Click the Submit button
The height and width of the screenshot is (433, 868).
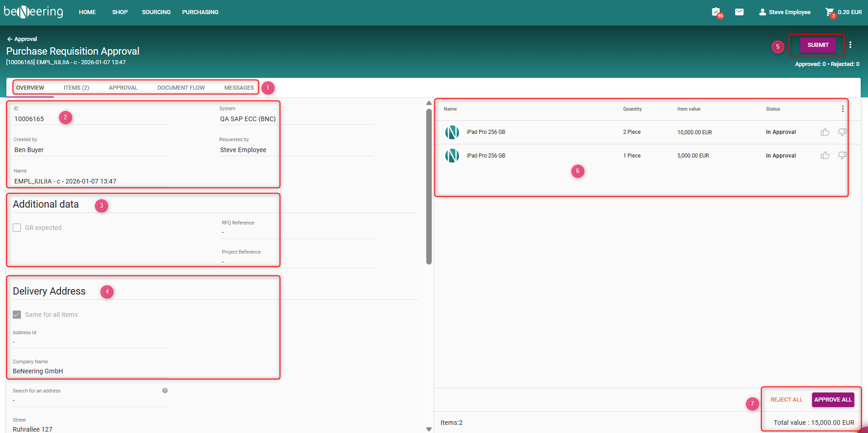tap(818, 45)
